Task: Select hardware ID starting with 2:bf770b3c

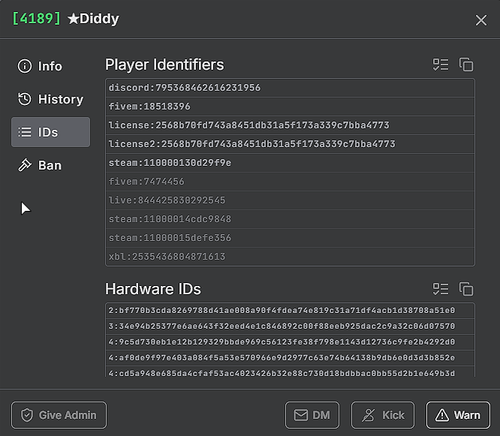Action: pos(290,310)
